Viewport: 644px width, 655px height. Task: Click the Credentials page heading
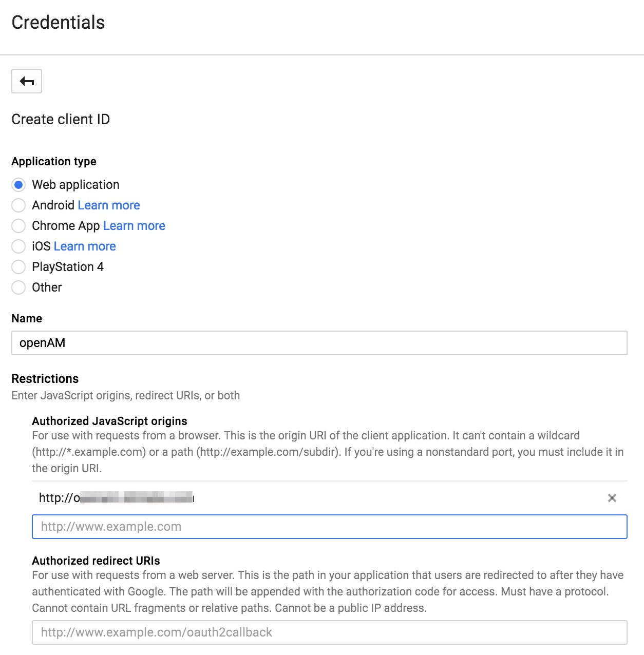(x=58, y=23)
